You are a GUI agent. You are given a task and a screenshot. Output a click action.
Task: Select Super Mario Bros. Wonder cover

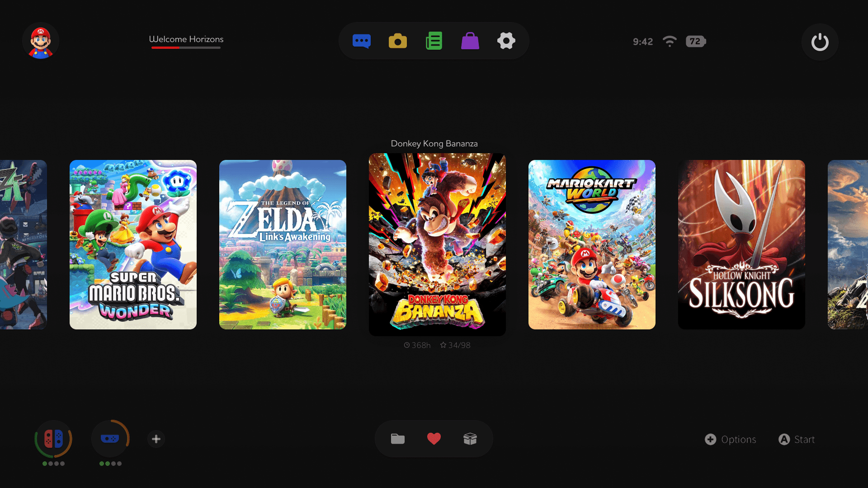133,244
